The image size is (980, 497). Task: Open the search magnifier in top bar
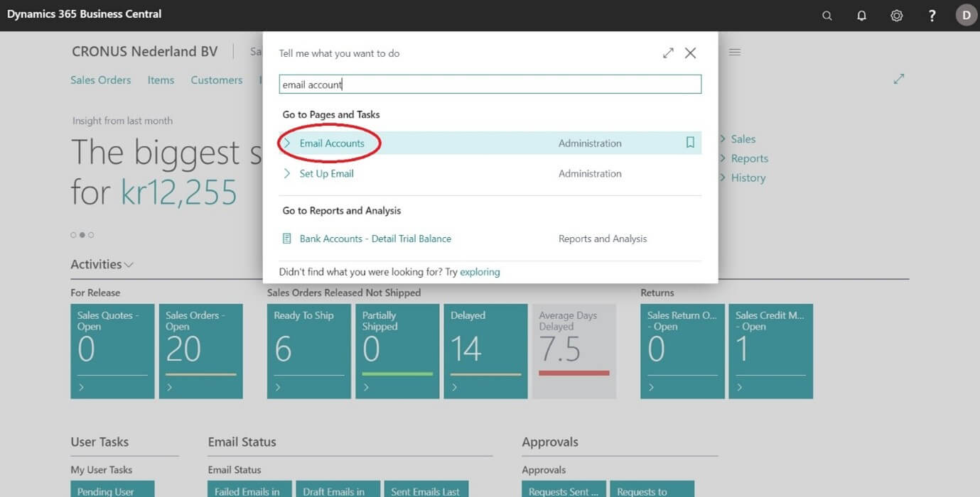click(x=826, y=16)
